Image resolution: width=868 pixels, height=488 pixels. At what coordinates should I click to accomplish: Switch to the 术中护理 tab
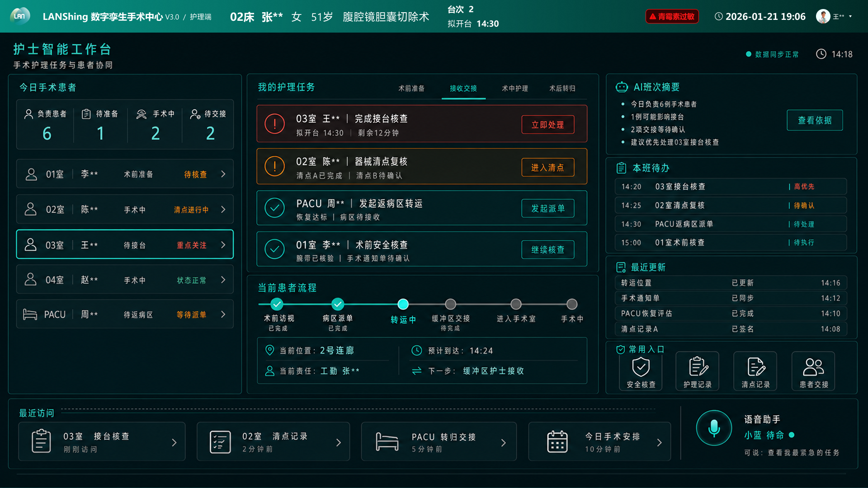click(514, 89)
